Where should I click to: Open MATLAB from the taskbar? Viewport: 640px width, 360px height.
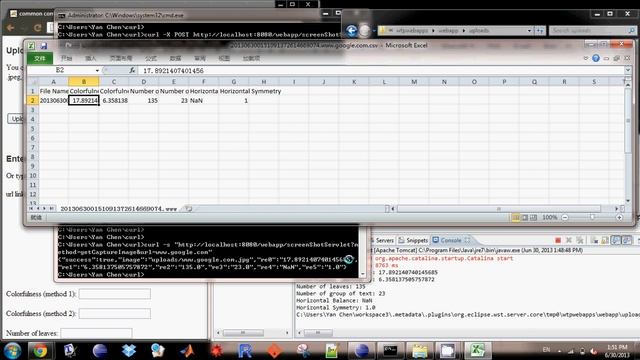click(x=188, y=351)
